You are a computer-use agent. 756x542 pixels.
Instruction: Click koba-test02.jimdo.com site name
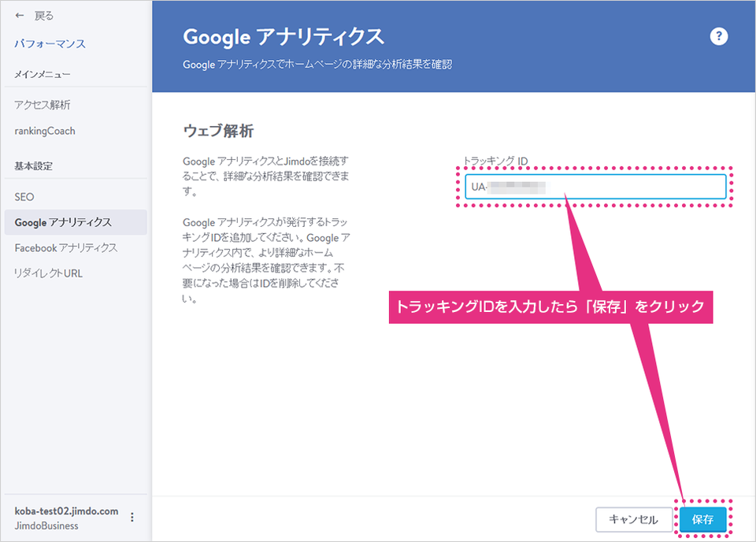pos(66,511)
